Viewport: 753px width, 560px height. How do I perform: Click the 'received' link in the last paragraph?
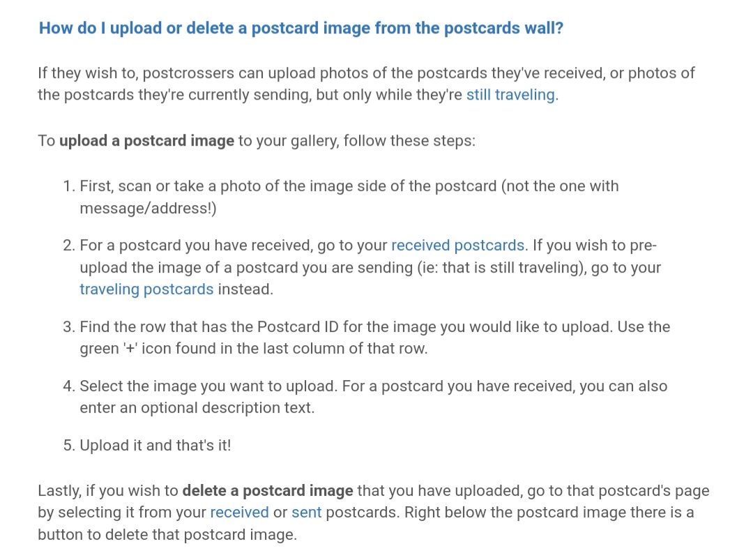pyautogui.click(x=239, y=512)
